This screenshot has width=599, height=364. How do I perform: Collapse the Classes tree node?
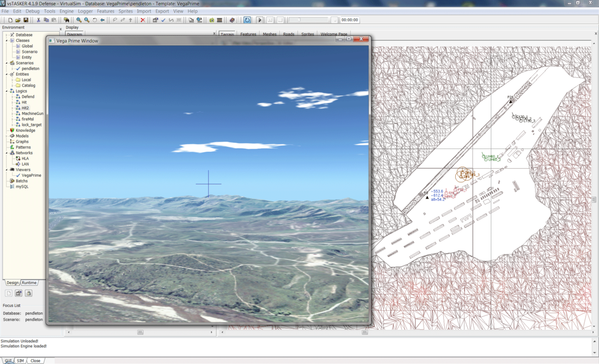click(x=7, y=40)
